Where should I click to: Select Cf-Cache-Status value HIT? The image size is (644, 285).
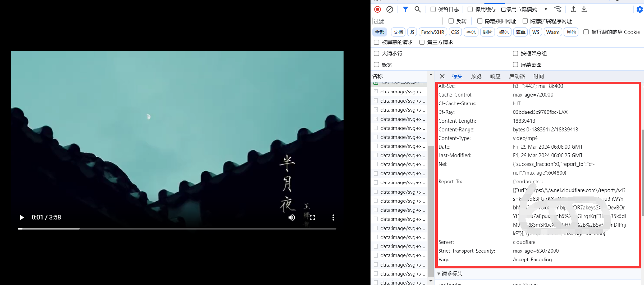pyautogui.click(x=516, y=103)
